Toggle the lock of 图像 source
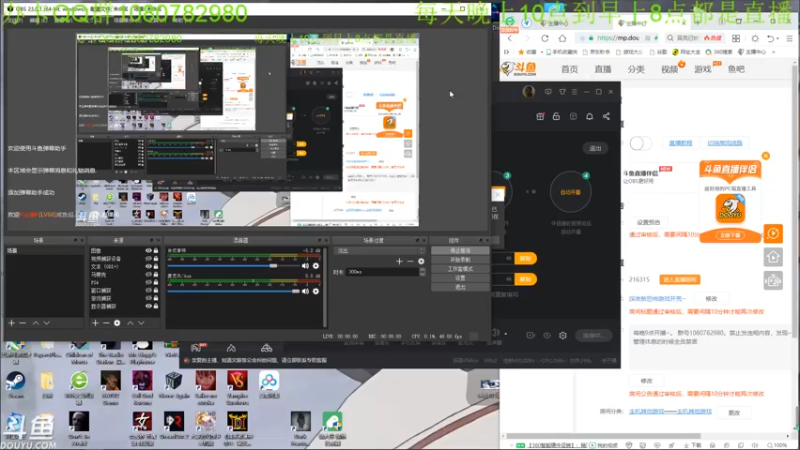 pyautogui.click(x=156, y=251)
